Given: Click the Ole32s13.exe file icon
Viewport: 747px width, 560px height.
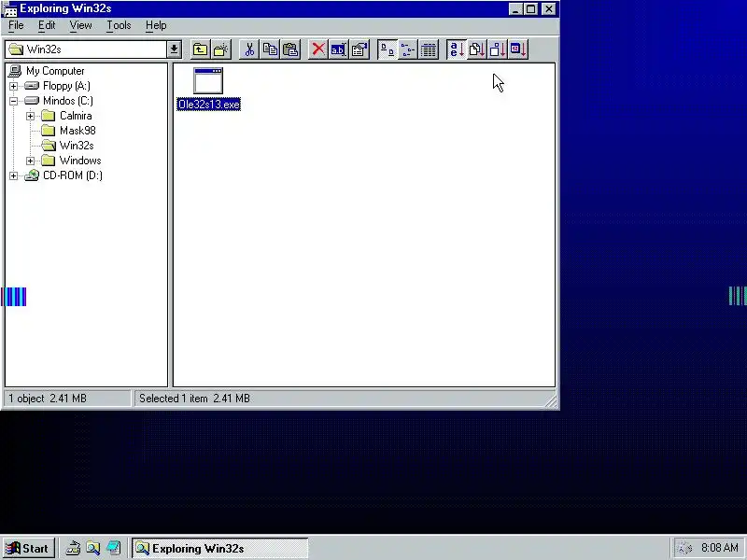Looking at the screenshot, I should tap(208, 81).
